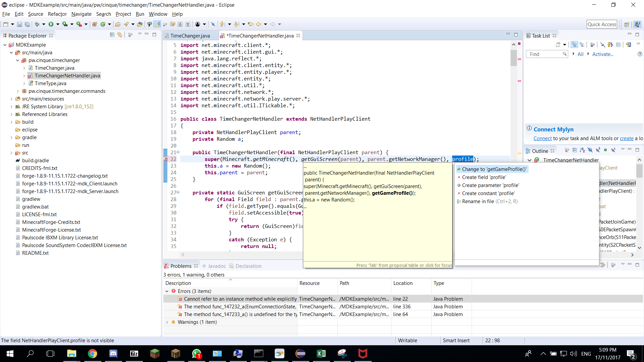644x362 pixels.
Task: Toggle Link with Editor in Package Explorer
Action: [x=120, y=35]
